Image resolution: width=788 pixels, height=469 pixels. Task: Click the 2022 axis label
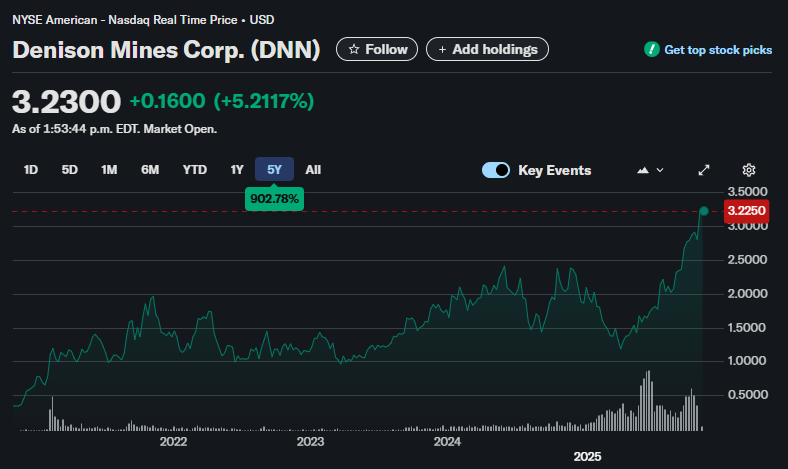(x=173, y=442)
